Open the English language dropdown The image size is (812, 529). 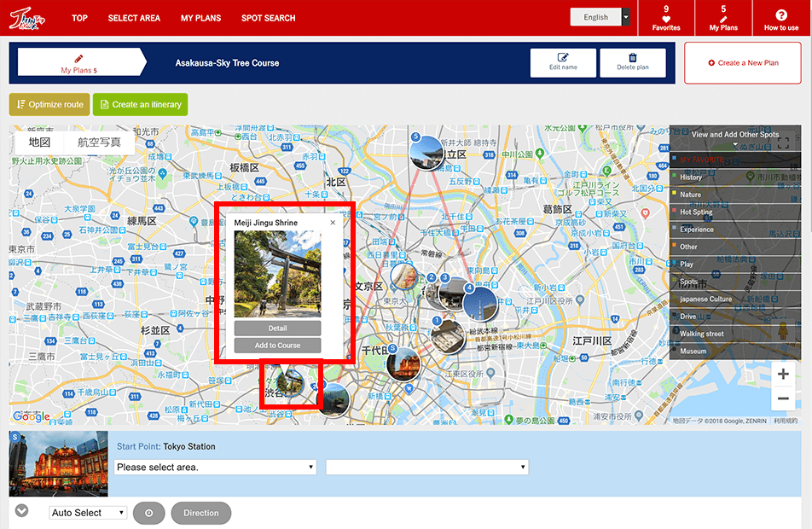(x=600, y=17)
